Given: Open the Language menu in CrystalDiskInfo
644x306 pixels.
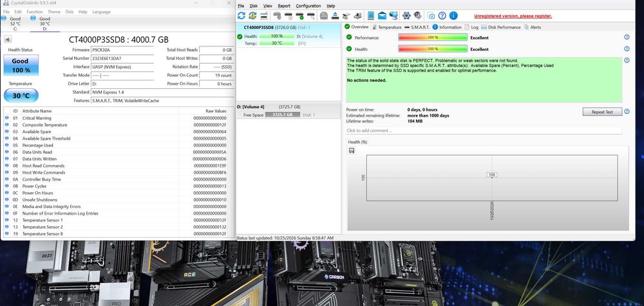Looking at the screenshot, I should (101, 12).
